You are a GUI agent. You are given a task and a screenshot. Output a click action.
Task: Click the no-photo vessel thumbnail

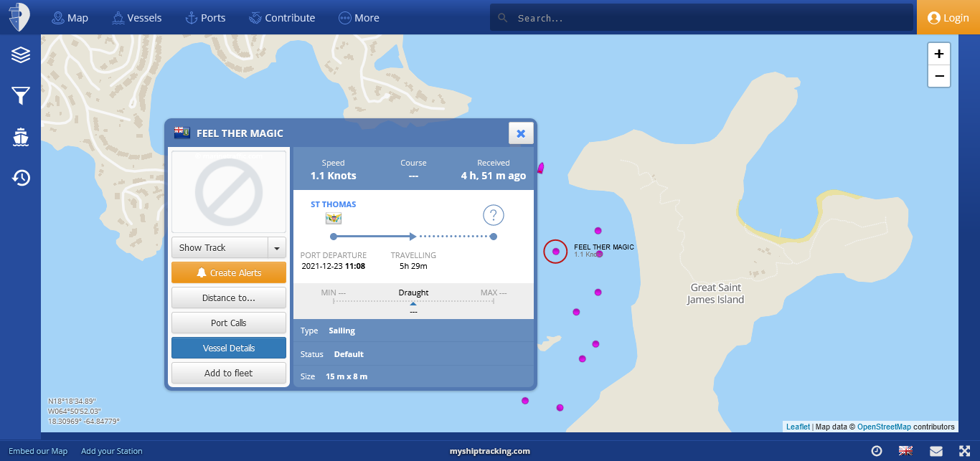[x=229, y=191]
